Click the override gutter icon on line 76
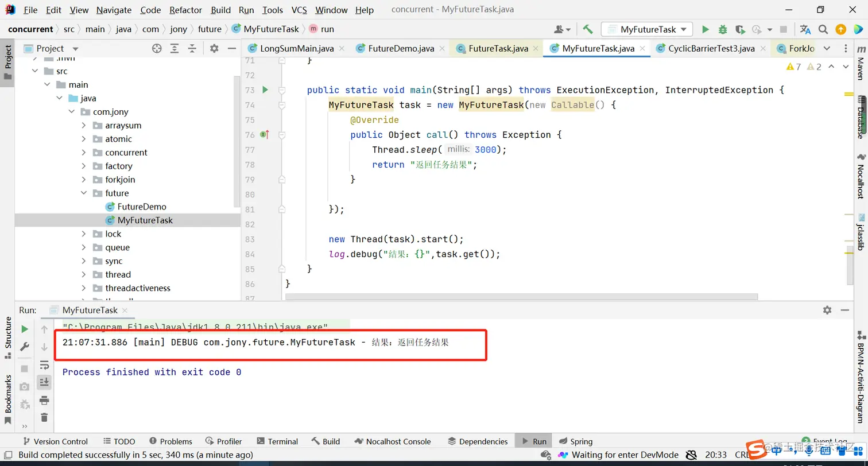The image size is (868, 466). pyautogui.click(x=265, y=135)
